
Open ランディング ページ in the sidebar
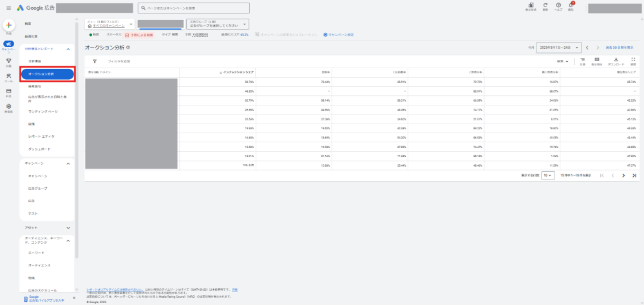[x=43, y=111]
